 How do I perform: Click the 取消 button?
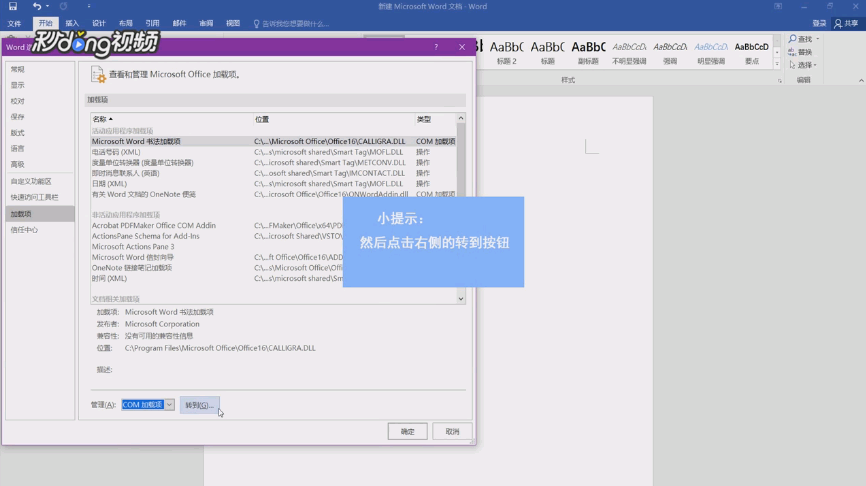point(452,431)
